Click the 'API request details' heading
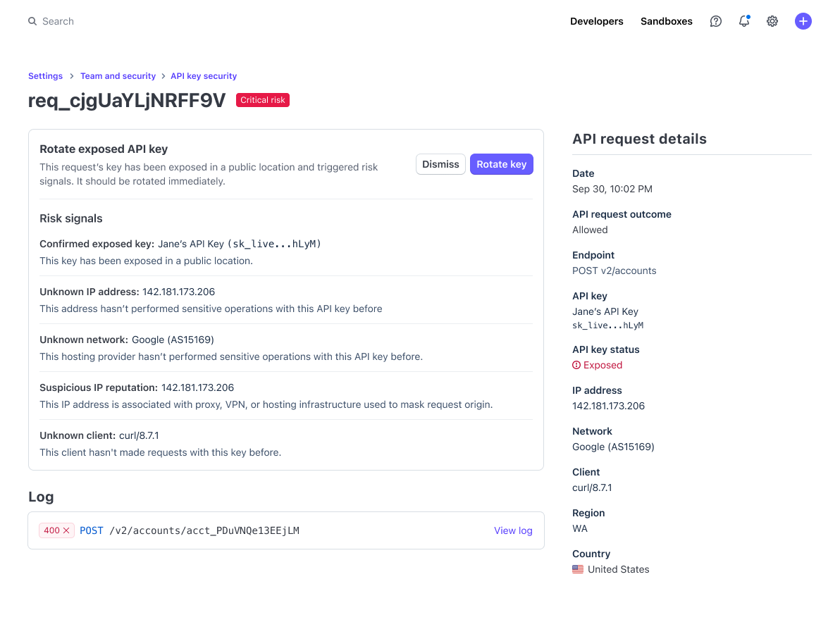 click(639, 139)
